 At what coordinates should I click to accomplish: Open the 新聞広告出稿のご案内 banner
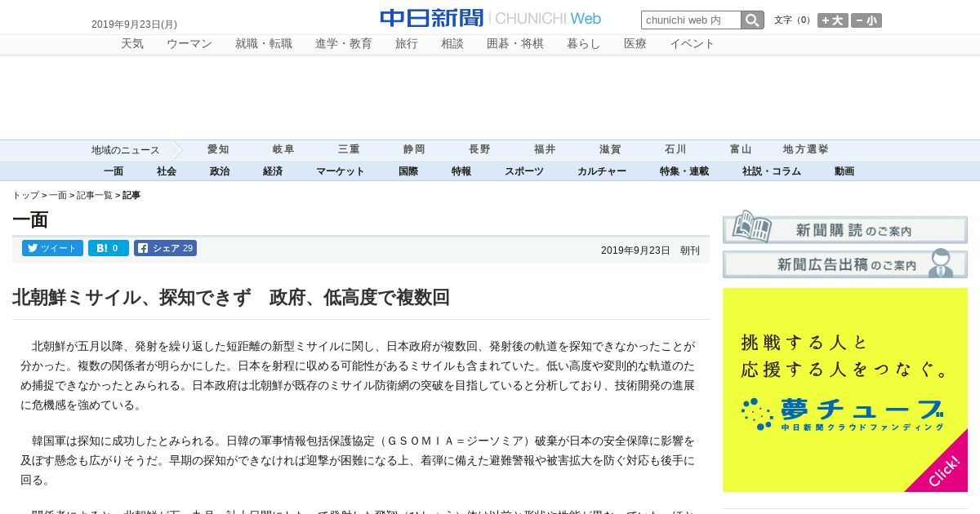(x=845, y=264)
